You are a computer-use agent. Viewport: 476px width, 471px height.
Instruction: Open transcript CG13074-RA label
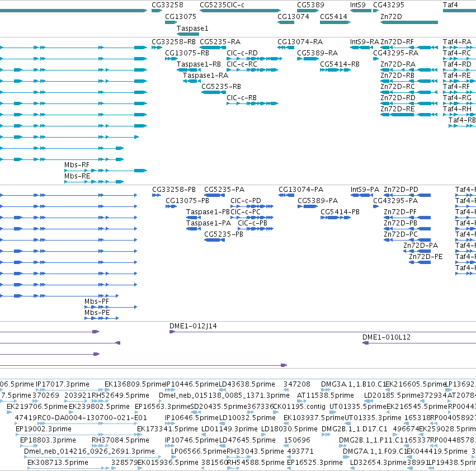pos(300,42)
